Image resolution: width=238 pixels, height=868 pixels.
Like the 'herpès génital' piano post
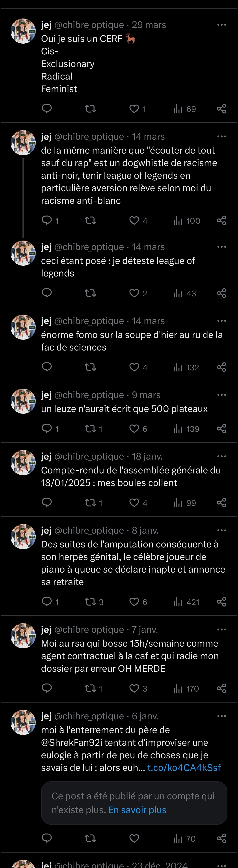point(134,602)
